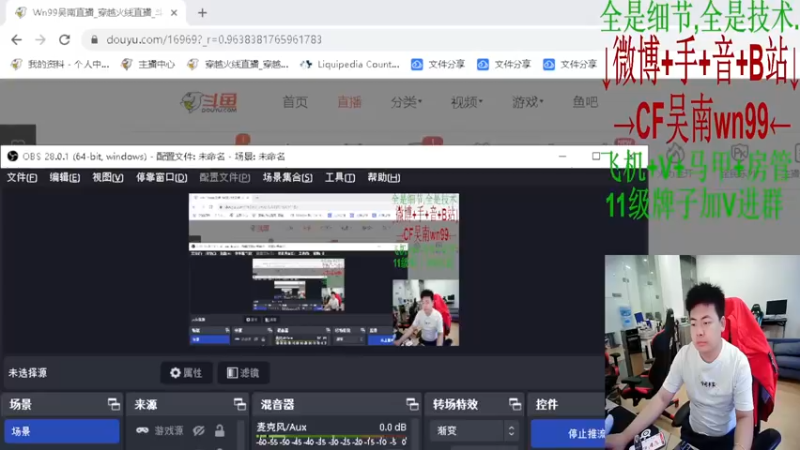Expand 分类 dropdown on Douyu site
This screenshot has width=800, height=450.
pos(406,102)
